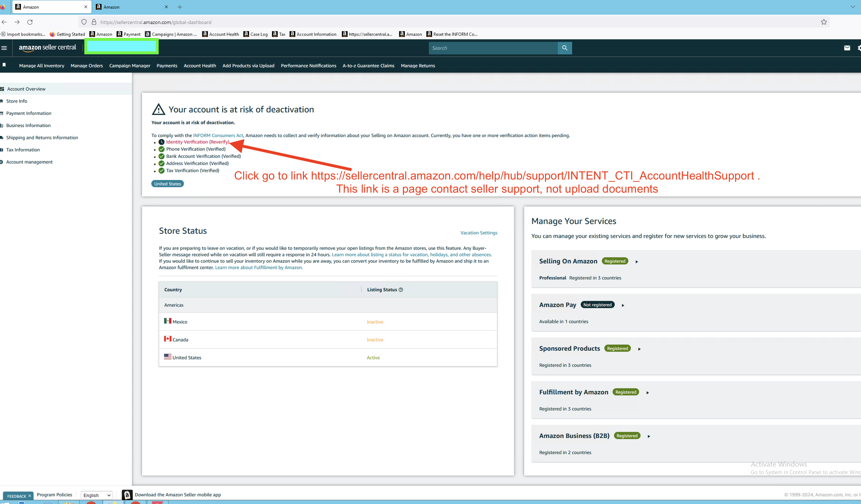
Task: Open the Campaigns | Amazon bookmark
Action: 171,34
